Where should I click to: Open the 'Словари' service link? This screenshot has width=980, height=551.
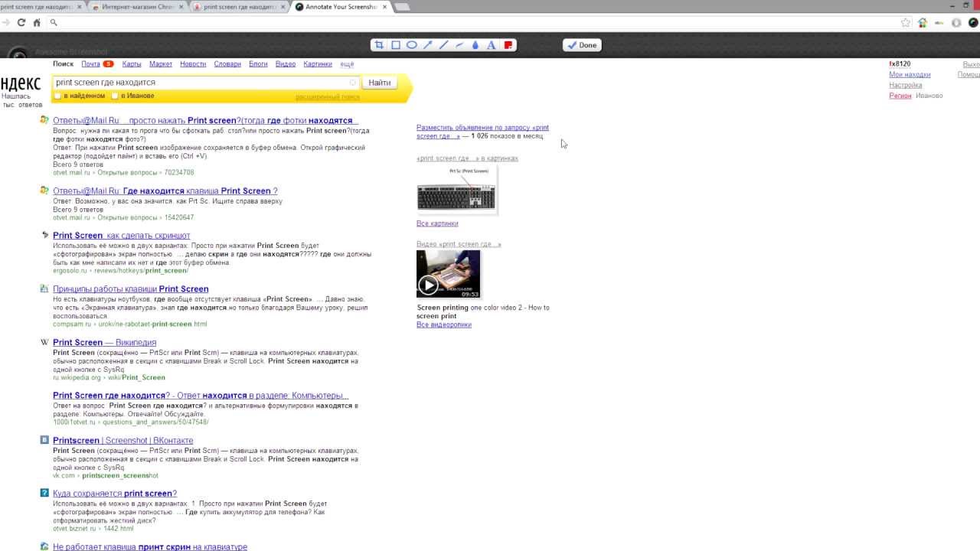click(227, 64)
